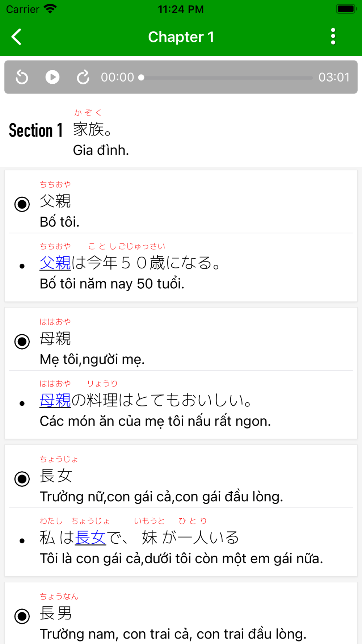The height and width of the screenshot is (644, 362).
Task: Tap the sentence Bố tôi năm nay 50 tuổi
Action: coord(112,284)
